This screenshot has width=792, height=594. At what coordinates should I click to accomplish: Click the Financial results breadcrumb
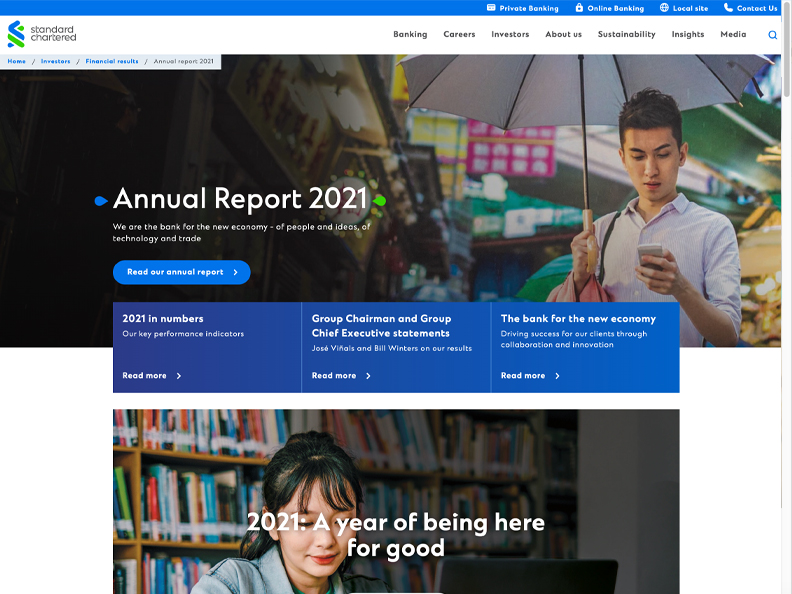(x=112, y=61)
